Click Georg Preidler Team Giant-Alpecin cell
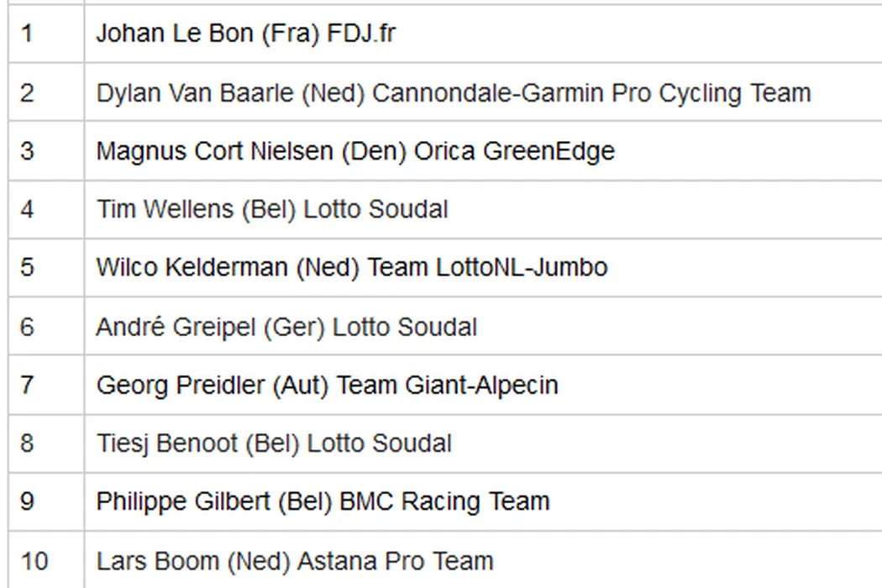The width and height of the screenshot is (882, 588). [x=327, y=386]
